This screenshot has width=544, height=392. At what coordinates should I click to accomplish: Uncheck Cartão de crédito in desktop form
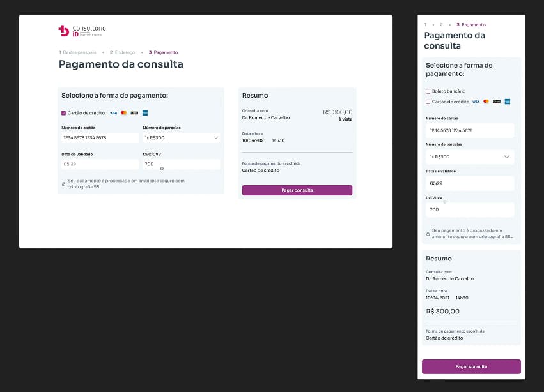pyautogui.click(x=63, y=113)
